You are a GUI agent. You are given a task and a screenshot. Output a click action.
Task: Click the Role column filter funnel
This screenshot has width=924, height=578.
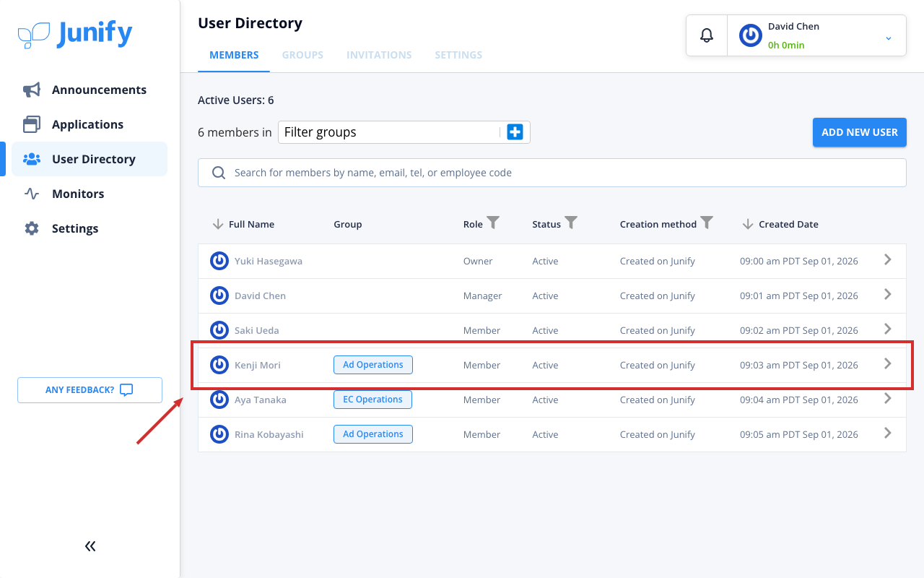tap(493, 223)
